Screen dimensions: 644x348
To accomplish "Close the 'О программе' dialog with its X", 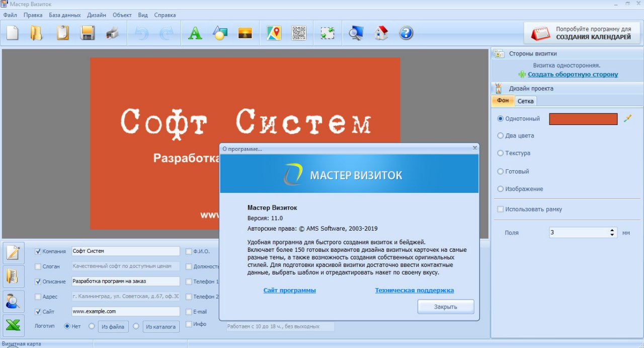I will click(474, 148).
